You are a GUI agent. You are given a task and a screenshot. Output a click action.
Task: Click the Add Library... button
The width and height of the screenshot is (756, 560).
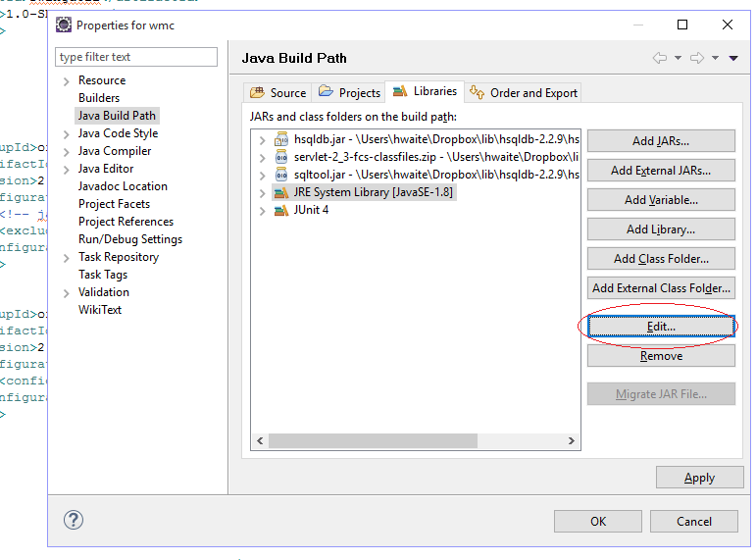tap(661, 229)
